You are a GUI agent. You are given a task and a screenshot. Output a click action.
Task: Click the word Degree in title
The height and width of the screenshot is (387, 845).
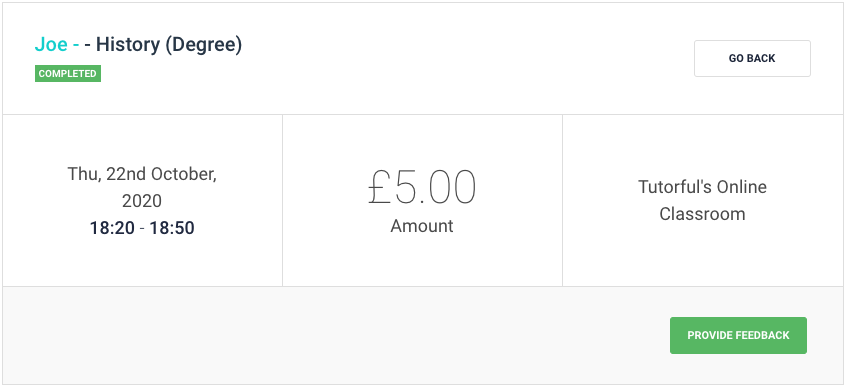(204, 45)
